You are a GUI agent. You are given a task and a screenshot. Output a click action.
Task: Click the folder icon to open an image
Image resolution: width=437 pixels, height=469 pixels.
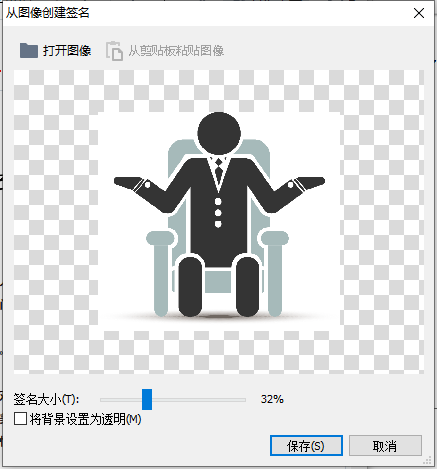click(x=28, y=51)
